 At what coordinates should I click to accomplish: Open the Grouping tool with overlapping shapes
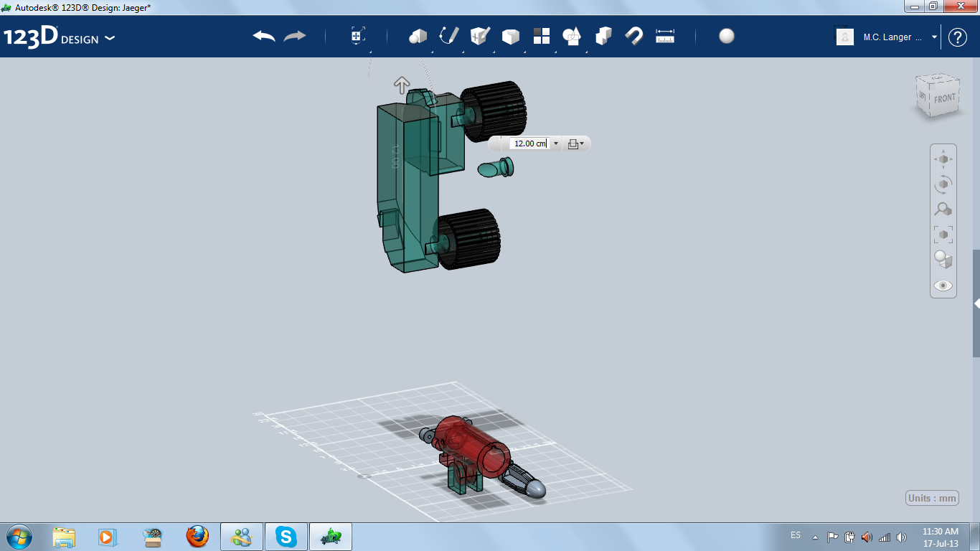point(572,36)
